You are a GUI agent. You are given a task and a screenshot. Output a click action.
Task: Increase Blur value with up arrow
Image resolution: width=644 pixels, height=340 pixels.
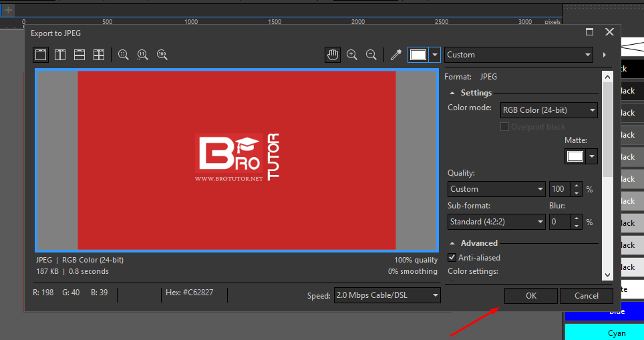pos(577,218)
